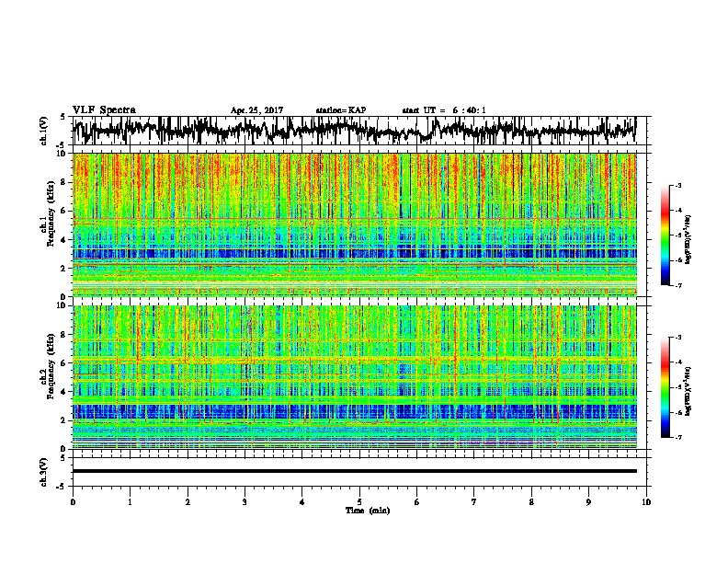The width and height of the screenshot is (728, 563).
Task: Click the ch.1 'Frequency (kHz)' axis label
Action: [x=51, y=213]
